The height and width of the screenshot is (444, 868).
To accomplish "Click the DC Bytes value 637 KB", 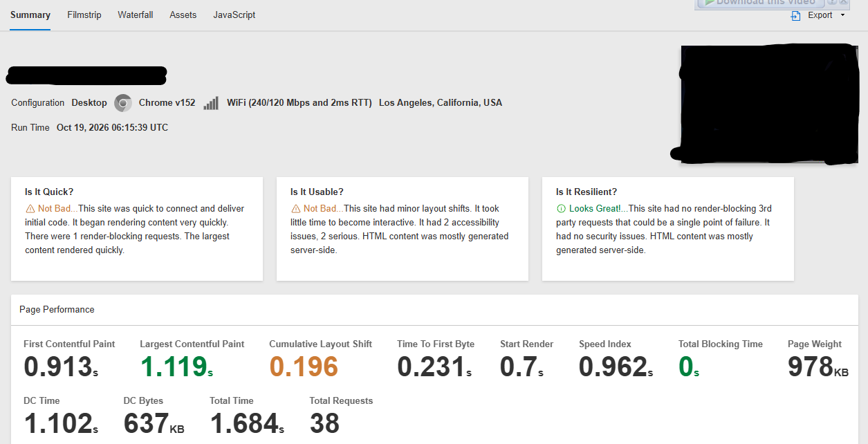I will tap(154, 423).
